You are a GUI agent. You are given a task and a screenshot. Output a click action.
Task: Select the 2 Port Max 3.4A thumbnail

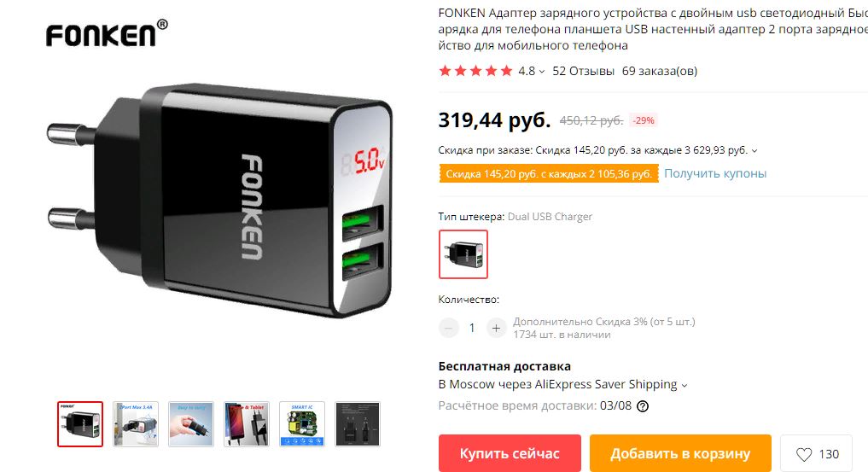tap(136, 424)
